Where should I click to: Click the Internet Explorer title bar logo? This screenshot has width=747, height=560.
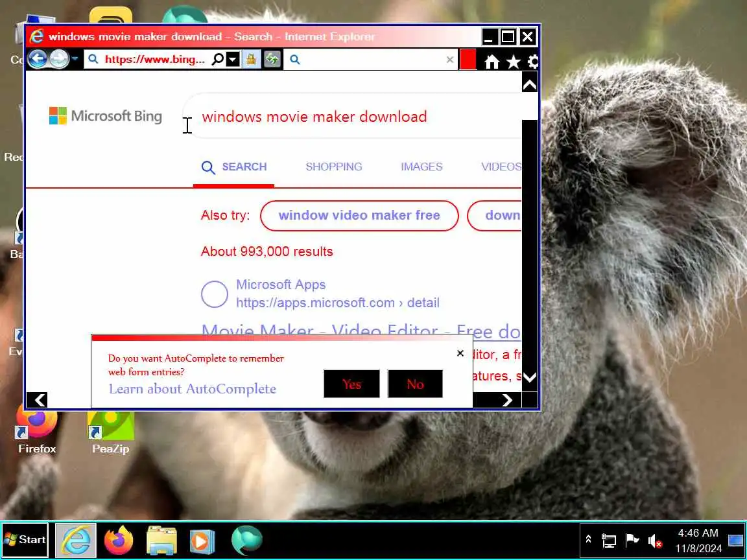[37, 37]
